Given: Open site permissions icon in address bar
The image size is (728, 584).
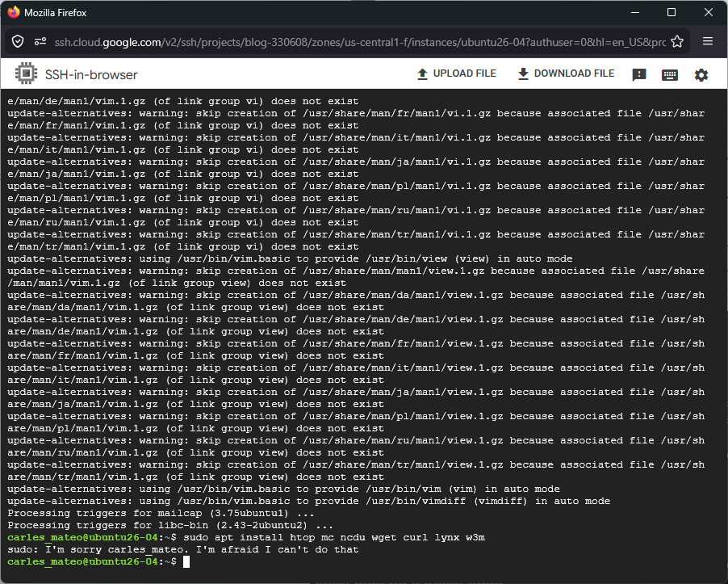Looking at the screenshot, I should pos(40,41).
